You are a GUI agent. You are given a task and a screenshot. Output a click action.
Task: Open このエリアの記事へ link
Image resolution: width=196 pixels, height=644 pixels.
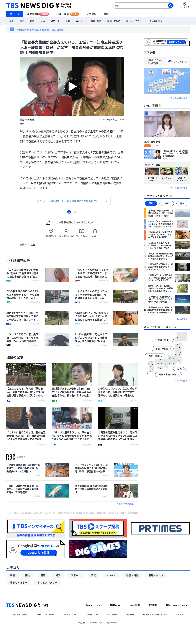127,504
